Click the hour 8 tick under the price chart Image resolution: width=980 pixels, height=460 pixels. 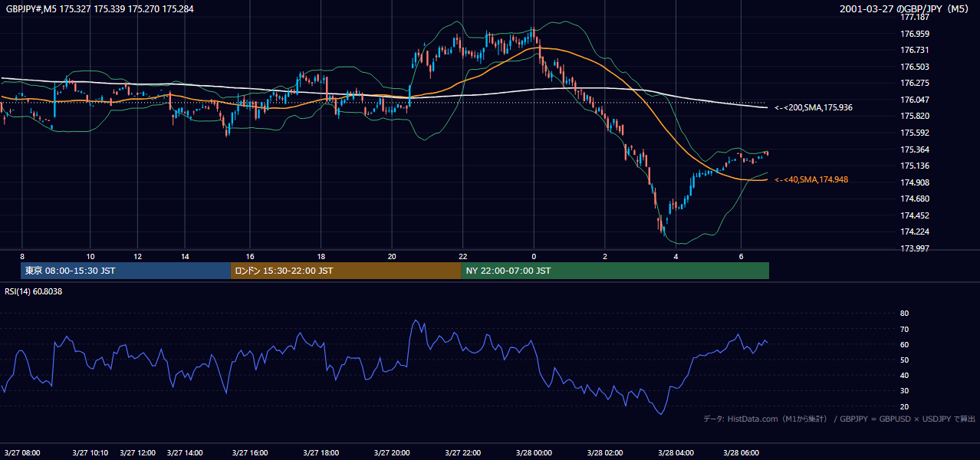point(22,256)
